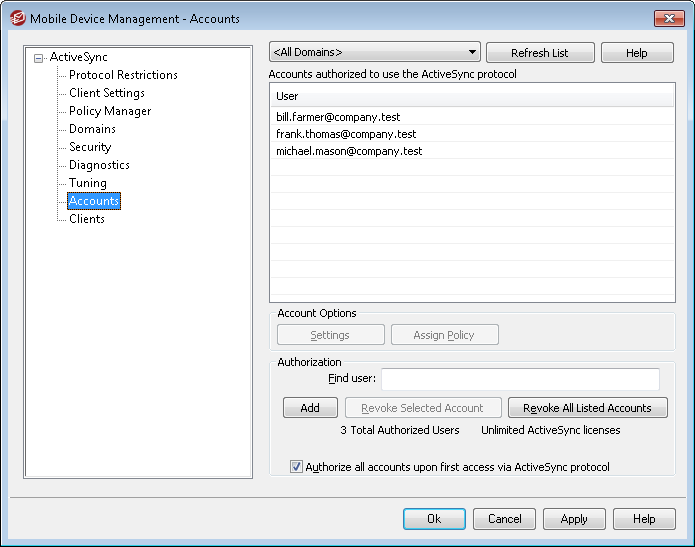Open the Security tree item
This screenshot has height=547, width=695.
coord(90,147)
